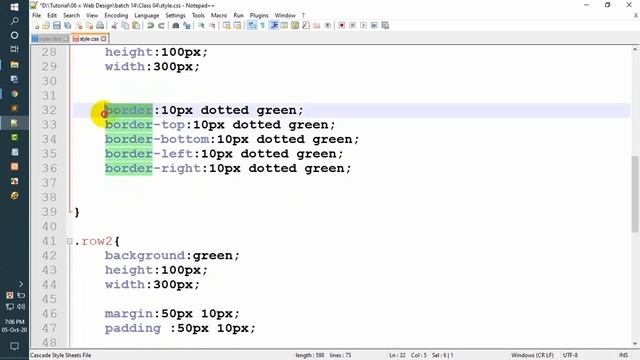Click the Paste toolbar icon
The width and height of the screenshot is (640, 360).
[136, 25]
